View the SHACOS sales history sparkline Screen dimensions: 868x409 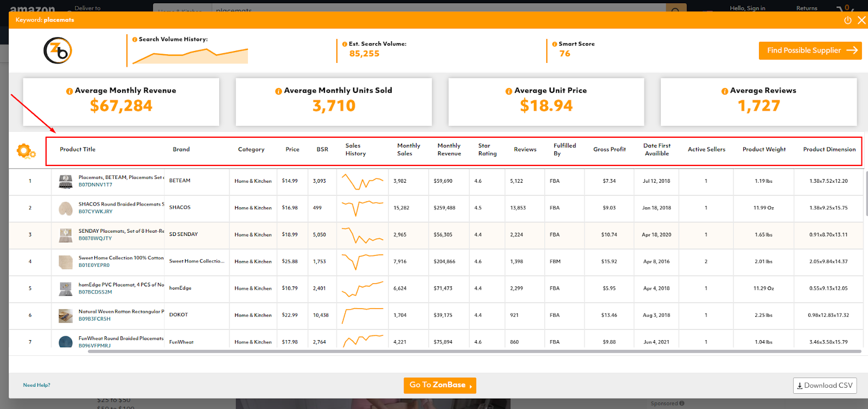[x=362, y=208]
